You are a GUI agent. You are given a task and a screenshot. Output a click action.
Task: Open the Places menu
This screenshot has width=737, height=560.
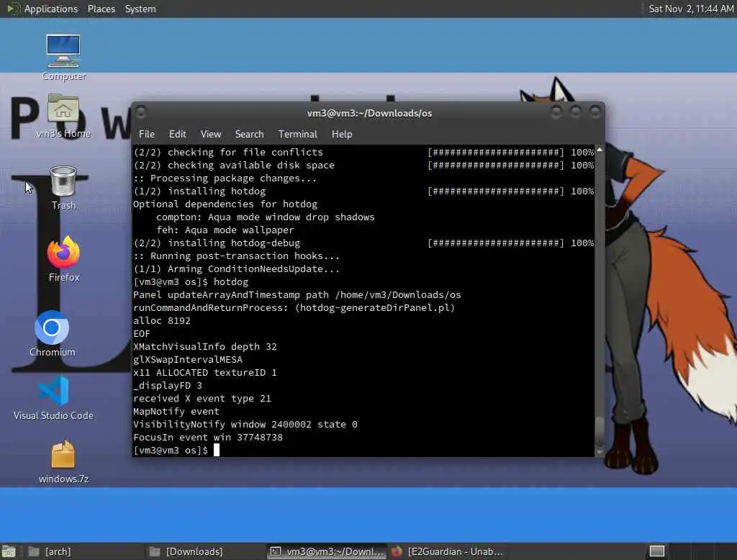101,9
